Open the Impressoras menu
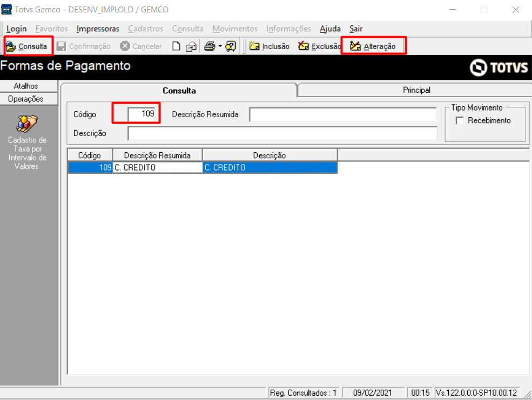The width and height of the screenshot is (532, 400). pyautogui.click(x=98, y=29)
